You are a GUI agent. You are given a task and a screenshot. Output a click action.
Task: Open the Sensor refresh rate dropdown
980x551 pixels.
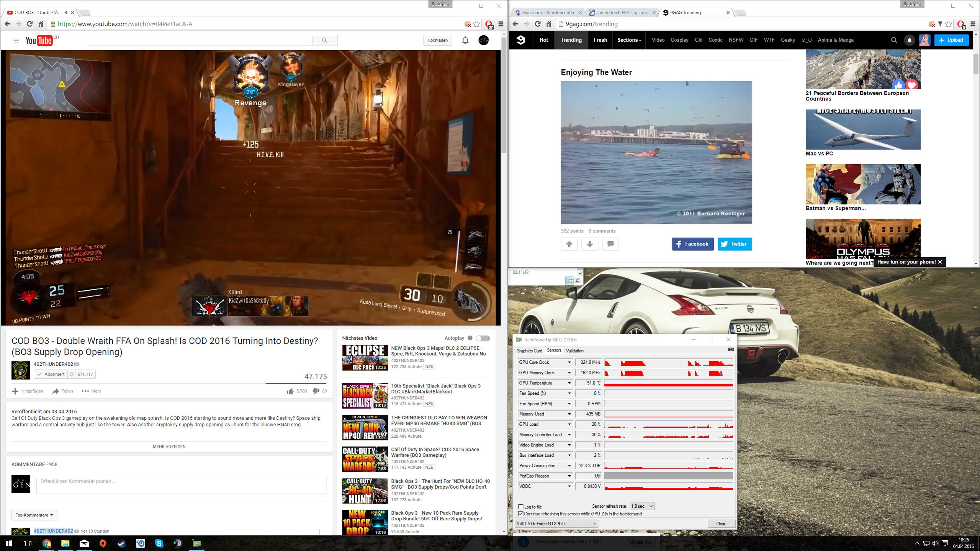[x=642, y=506]
